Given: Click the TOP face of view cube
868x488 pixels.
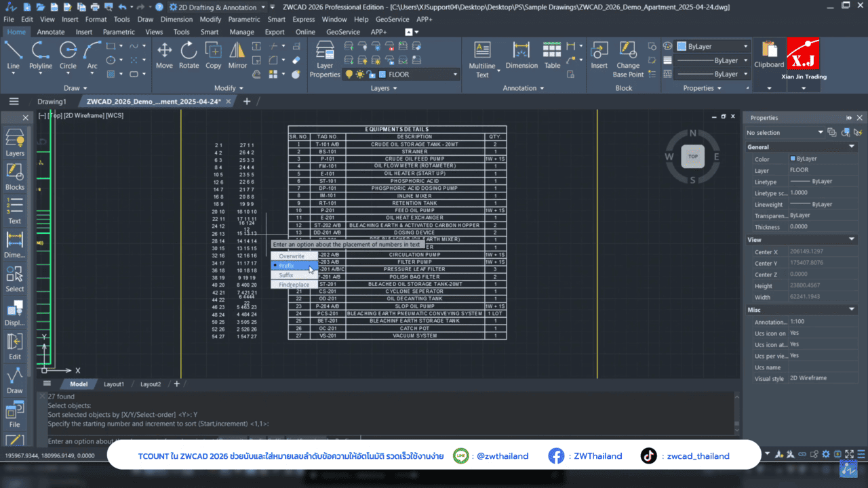Looking at the screenshot, I should coord(692,157).
